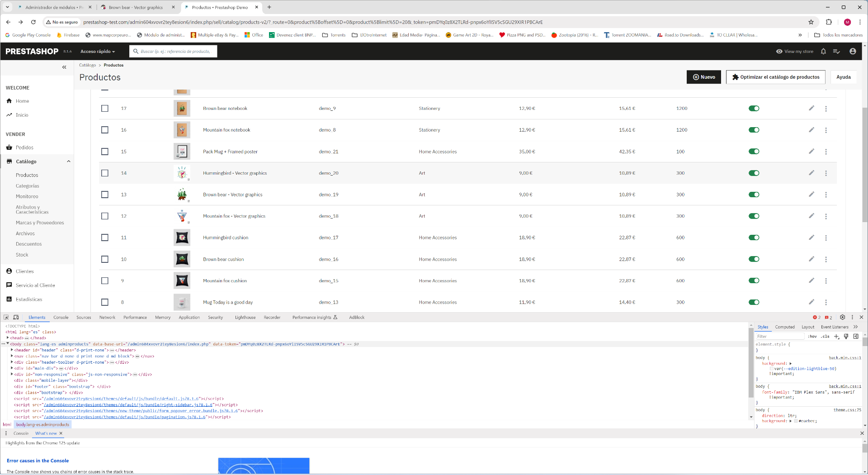Open the bundle/default.js script link
The width and height of the screenshot is (868, 475).
122,399
